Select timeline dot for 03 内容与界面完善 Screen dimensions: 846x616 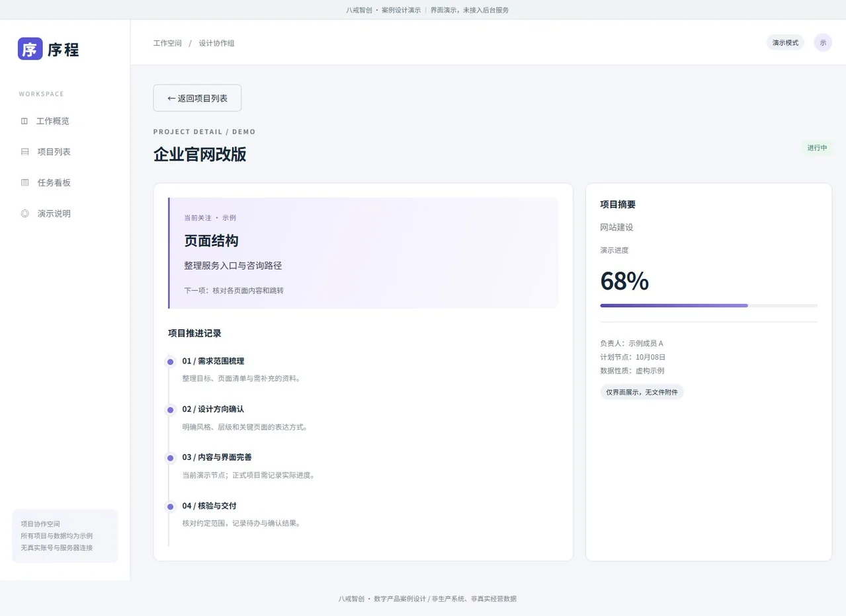pos(170,458)
